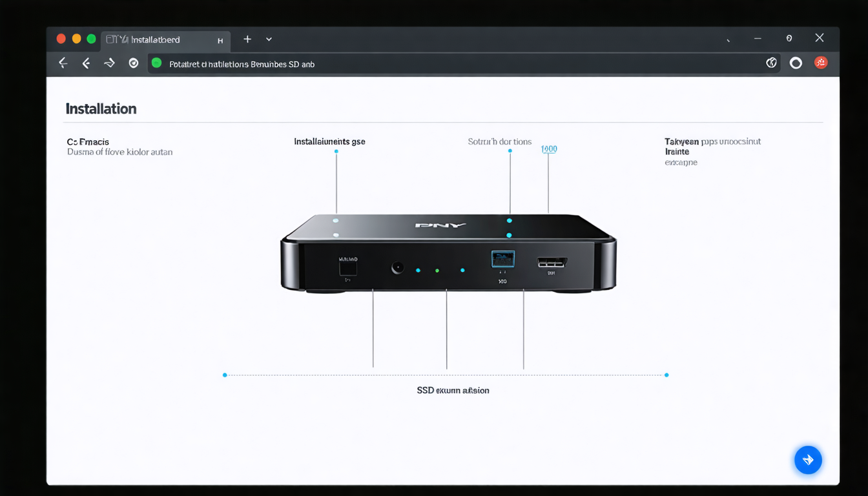This screenshot has width=868, height=496.
Task: Click the blue USB port callout on the device
Action: [503, 259]
